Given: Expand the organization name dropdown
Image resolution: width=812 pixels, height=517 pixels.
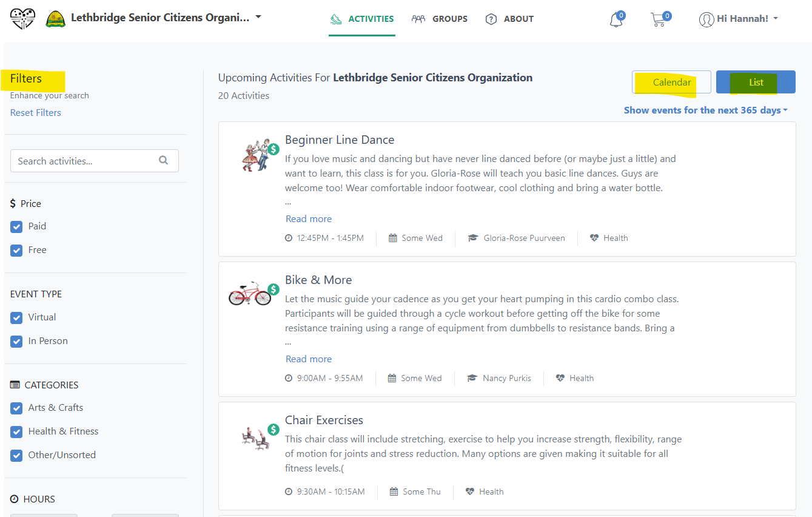Looking at the screenshot, I should [x=258, y=18].
